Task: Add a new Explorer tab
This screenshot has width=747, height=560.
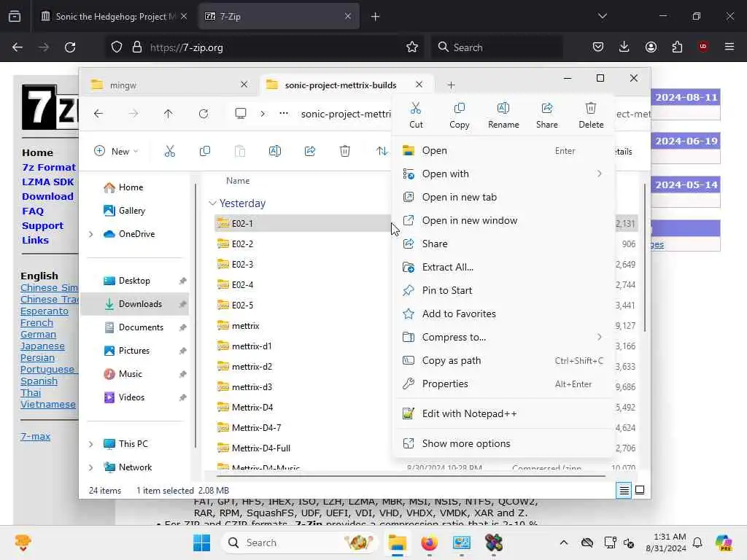Action: click(x=451, y=85)
